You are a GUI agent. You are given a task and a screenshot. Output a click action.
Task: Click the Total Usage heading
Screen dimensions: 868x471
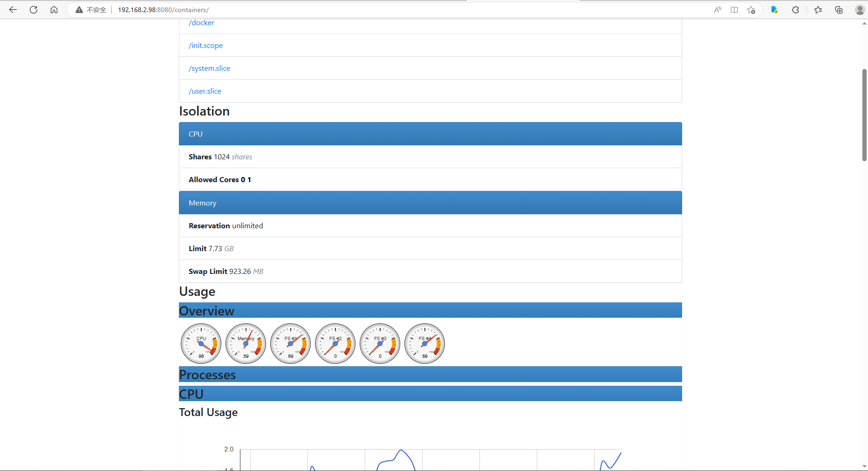(208, 412)
